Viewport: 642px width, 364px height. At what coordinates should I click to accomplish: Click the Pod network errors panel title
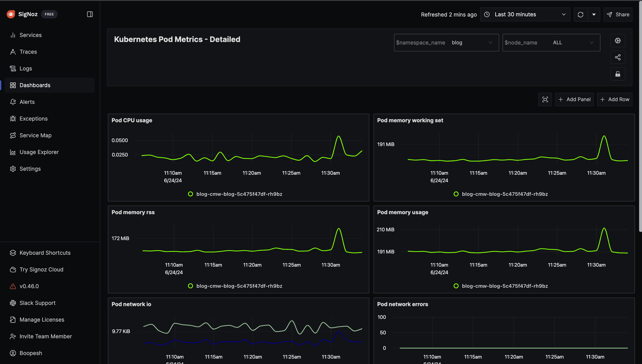tap(403, 304)
